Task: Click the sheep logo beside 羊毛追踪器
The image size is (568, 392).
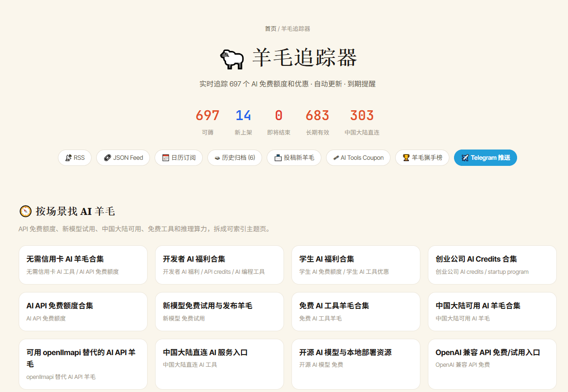Action: point(232,58)
